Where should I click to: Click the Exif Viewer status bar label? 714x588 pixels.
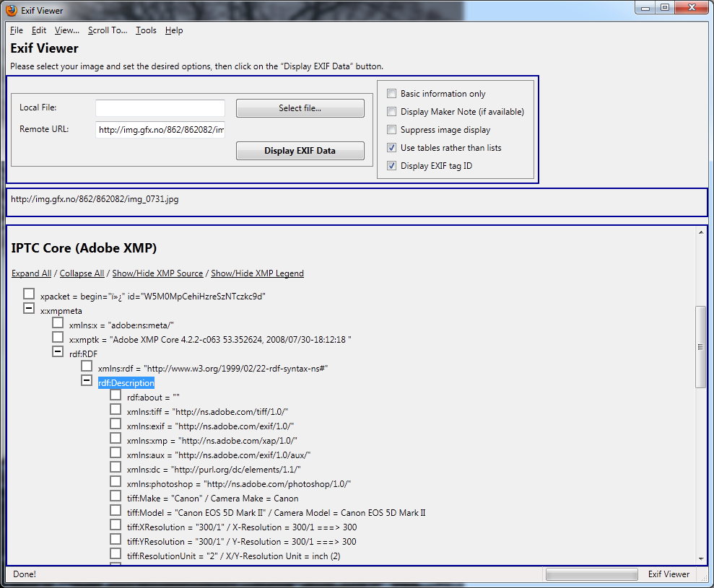[669, 574]
